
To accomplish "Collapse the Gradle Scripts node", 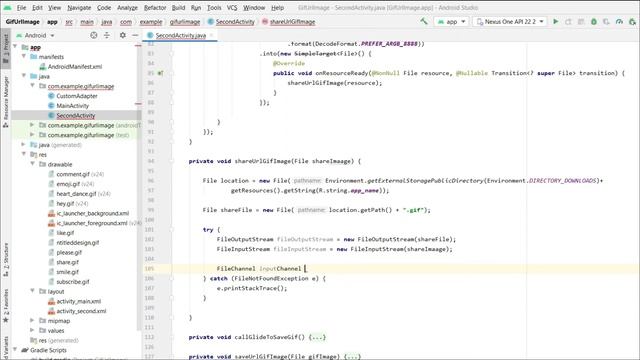I will click(x=16, y=350).
